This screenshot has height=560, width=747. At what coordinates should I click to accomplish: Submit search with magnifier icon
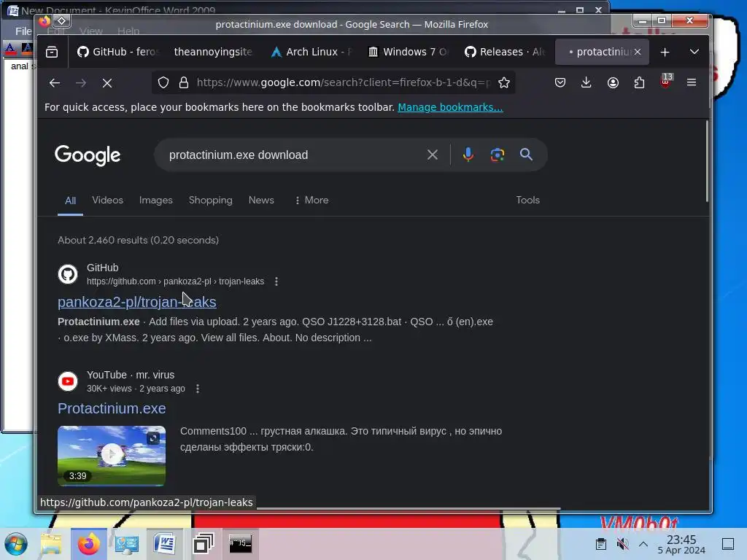tap(526, 155)
